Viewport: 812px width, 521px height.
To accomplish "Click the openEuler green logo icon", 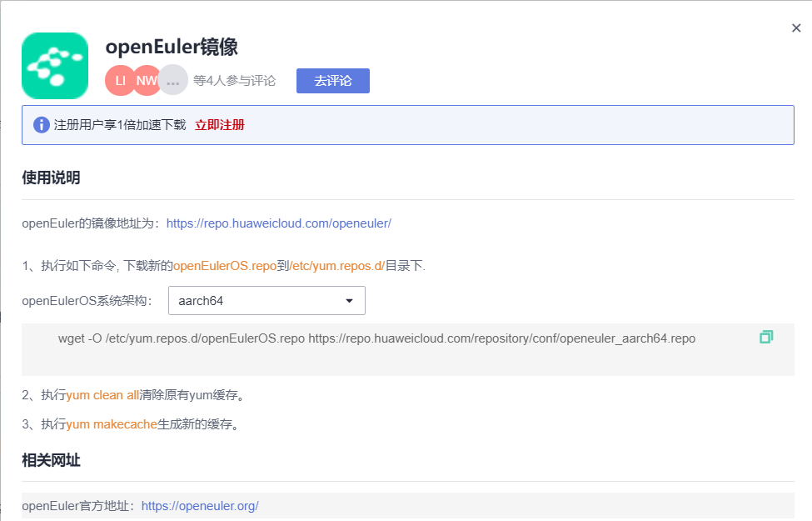I will pyautogui.click(x=55, y=66).
